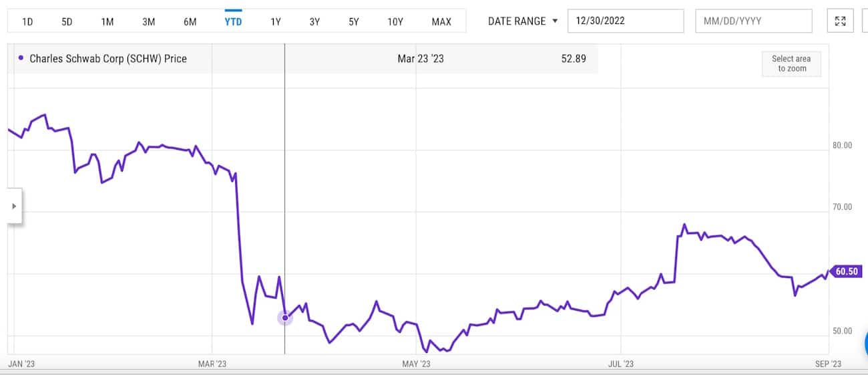Click the 50.00 y-axis value
This screenshot has width=868, height=375.
click(x=842, y=331)
